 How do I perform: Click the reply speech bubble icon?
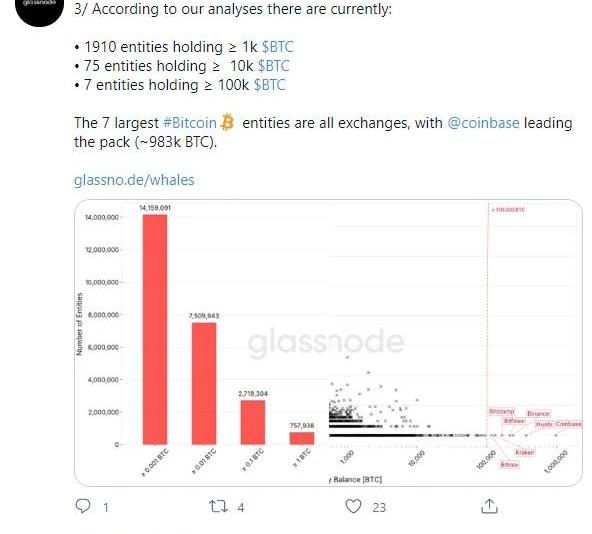83,506
